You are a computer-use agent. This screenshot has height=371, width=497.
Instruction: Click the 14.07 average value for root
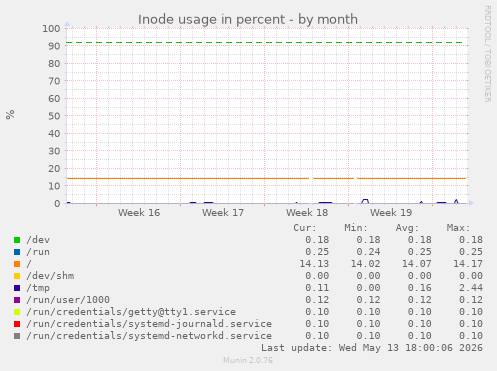click(417, 264)
